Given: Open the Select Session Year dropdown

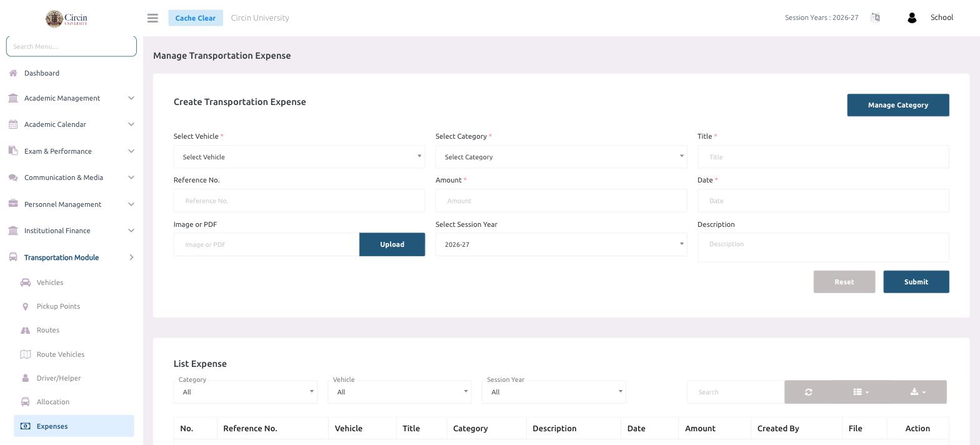Looking at the screenshot, I should (561, 244).
